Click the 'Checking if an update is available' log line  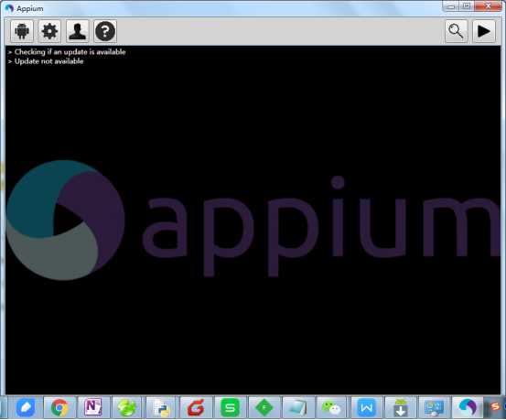point(70,52)
